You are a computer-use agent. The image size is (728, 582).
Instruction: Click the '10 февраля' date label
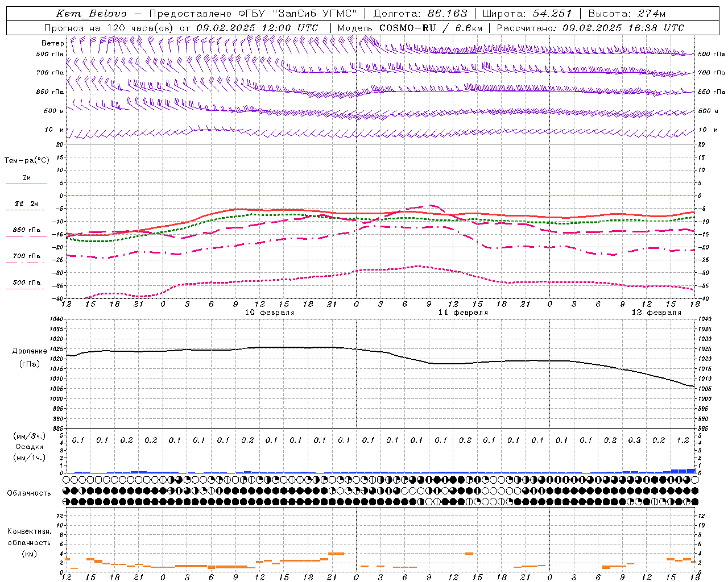(x=270, y=313)
